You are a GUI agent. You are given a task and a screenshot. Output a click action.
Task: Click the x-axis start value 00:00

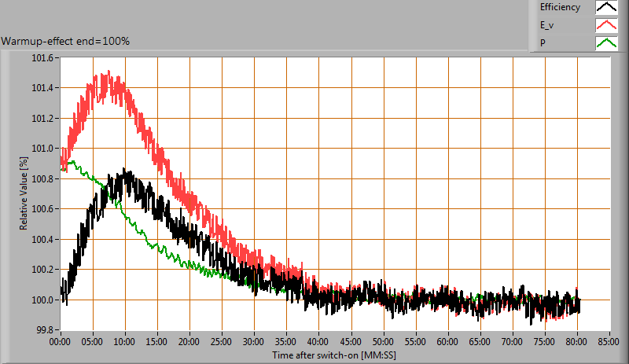[61, 342]
